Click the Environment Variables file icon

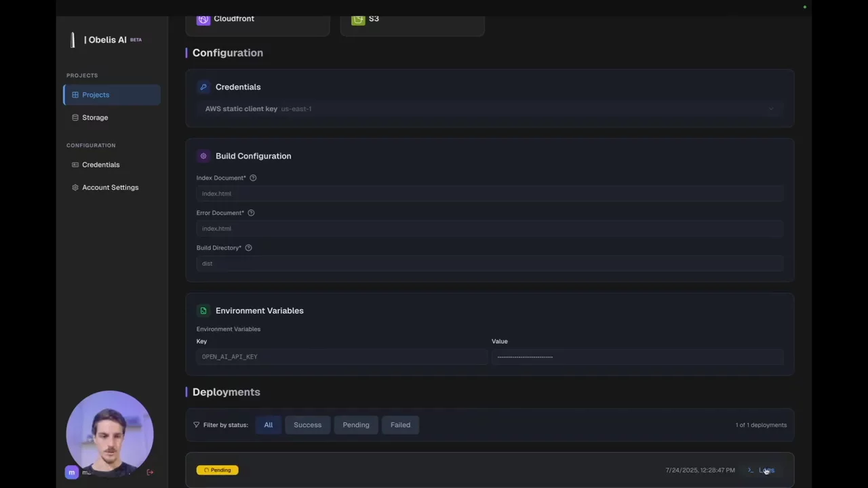[203, 310]
